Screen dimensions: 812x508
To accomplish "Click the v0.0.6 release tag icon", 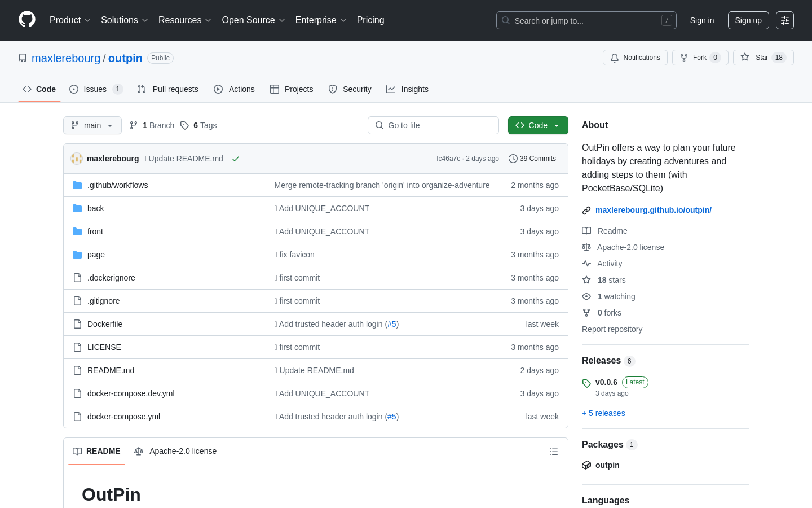I will [586, 383].
